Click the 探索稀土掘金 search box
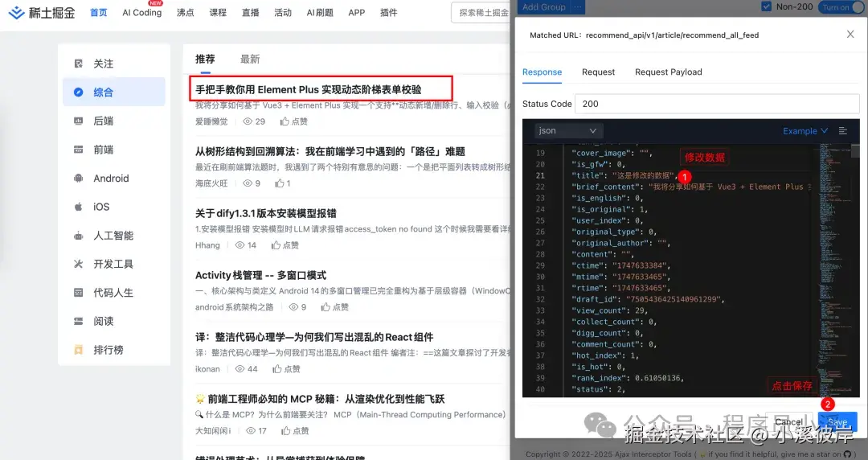Image resolution: width=868 pixels, height=460 pixels. point(481,13)
